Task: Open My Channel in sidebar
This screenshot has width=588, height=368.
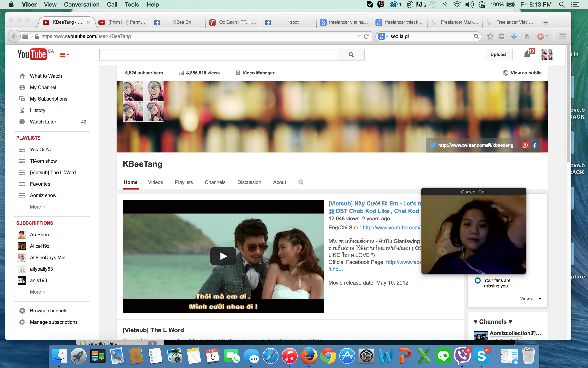Action: point(43,87)
